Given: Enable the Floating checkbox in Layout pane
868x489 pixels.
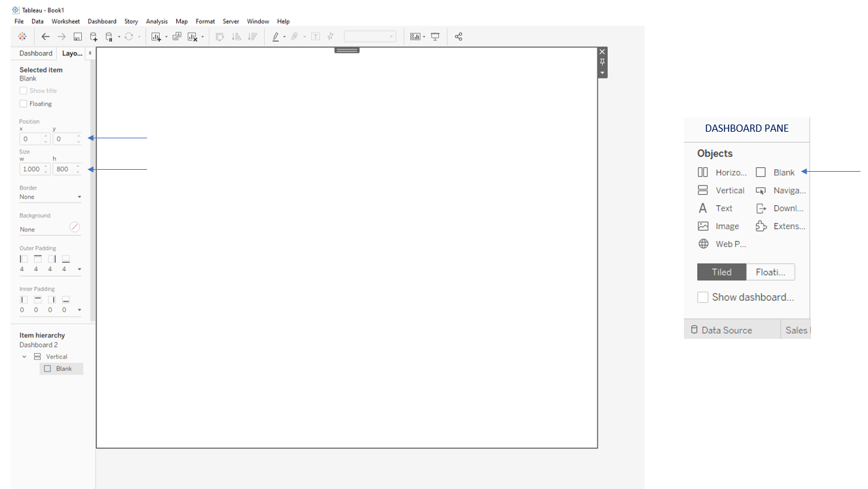Looking at the screenshot, I should coord(24,104).
